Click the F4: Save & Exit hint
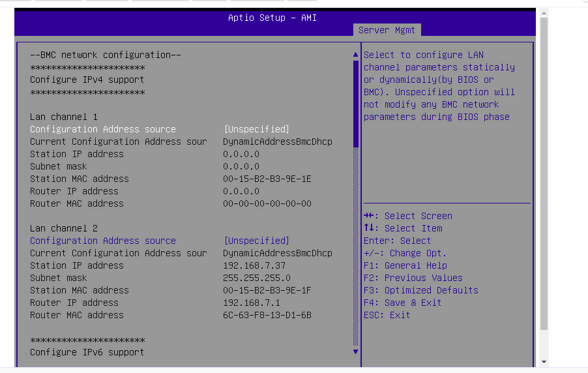Screen dimensions: 588x373 tap(403, 303)
